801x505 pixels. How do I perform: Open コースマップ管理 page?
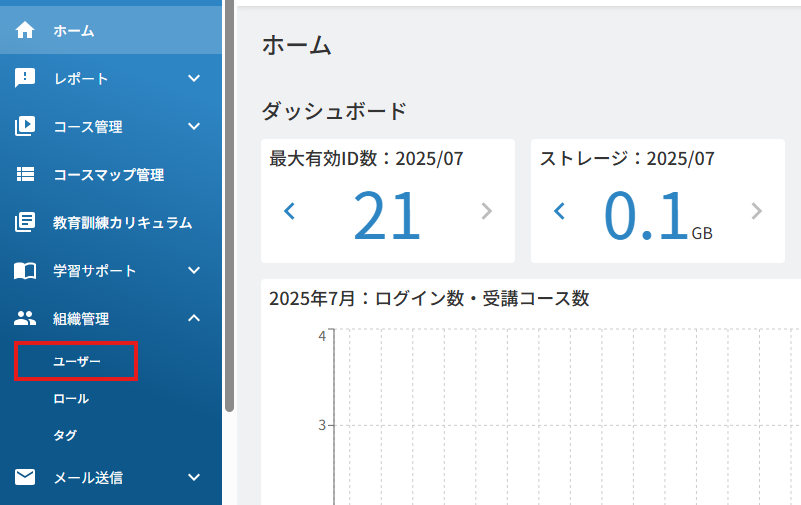click(x=111, y=174)
